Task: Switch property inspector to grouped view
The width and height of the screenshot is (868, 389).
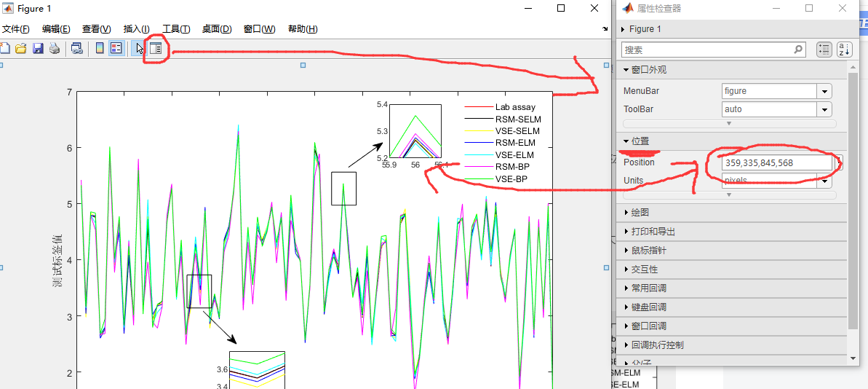Action: coord(824,50)
